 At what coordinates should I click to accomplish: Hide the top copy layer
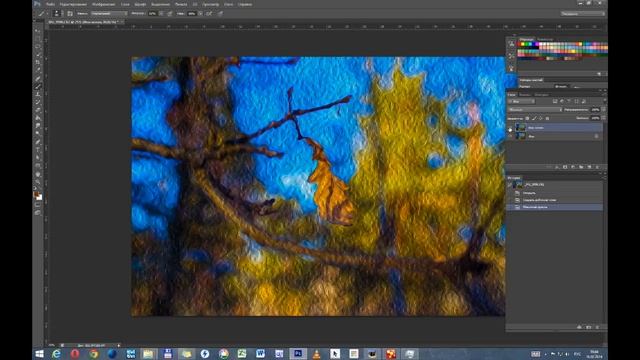(x=510, y=129)
